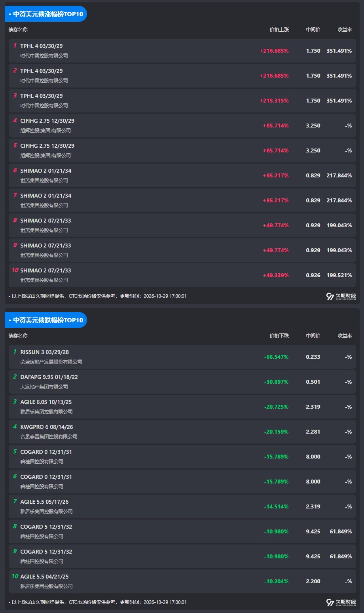This screenshot has width=364, height=613.
Task: Click the 价格下跌 column header
Action: pos(279,336)
